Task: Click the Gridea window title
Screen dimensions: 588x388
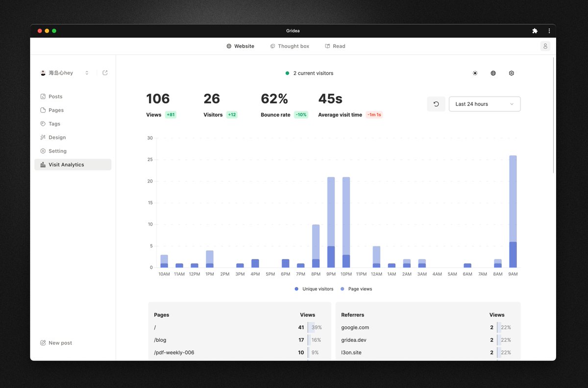Action: 293,31
